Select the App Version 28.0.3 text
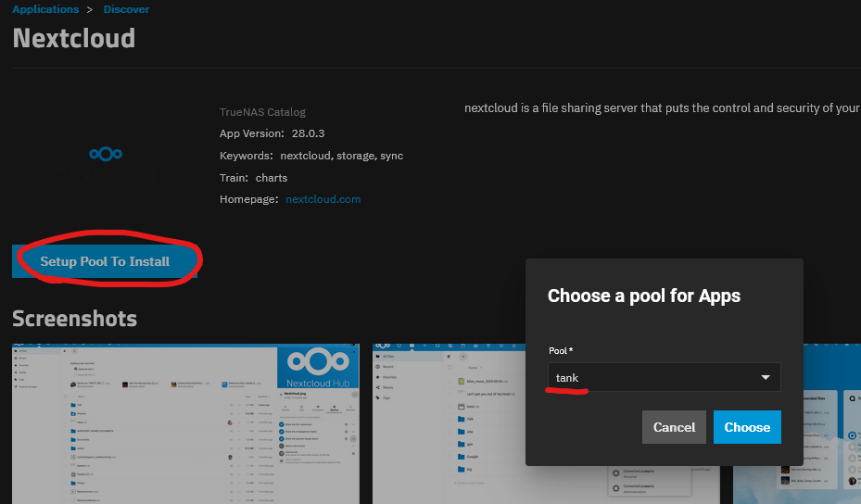The height and width of the screenshot is (504, 861). coord(272,133)
